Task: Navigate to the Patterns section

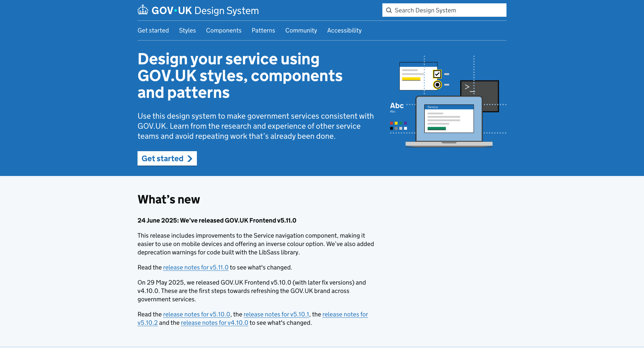Action: 263,31
